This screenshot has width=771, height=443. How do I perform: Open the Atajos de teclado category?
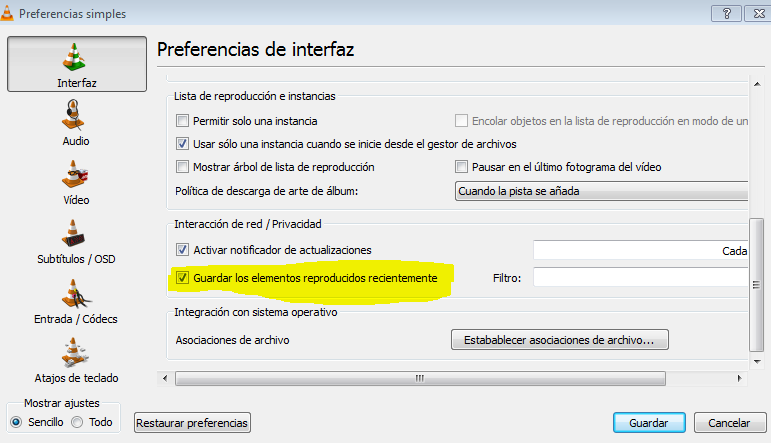pos(76,360)
